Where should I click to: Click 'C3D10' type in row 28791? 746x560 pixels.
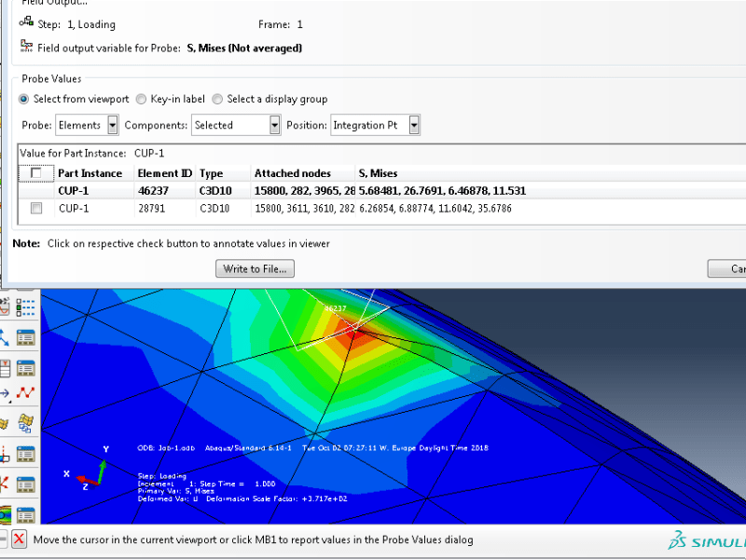pos(214,208)
